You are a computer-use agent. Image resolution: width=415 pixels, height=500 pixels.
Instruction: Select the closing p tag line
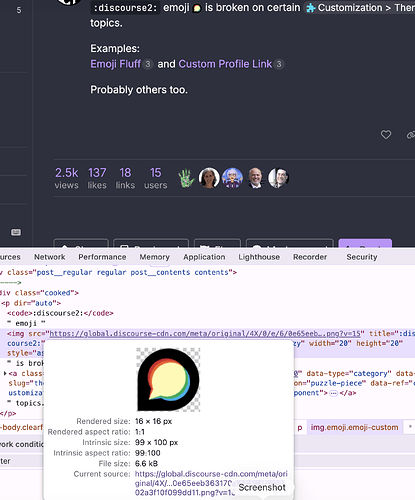8,414
